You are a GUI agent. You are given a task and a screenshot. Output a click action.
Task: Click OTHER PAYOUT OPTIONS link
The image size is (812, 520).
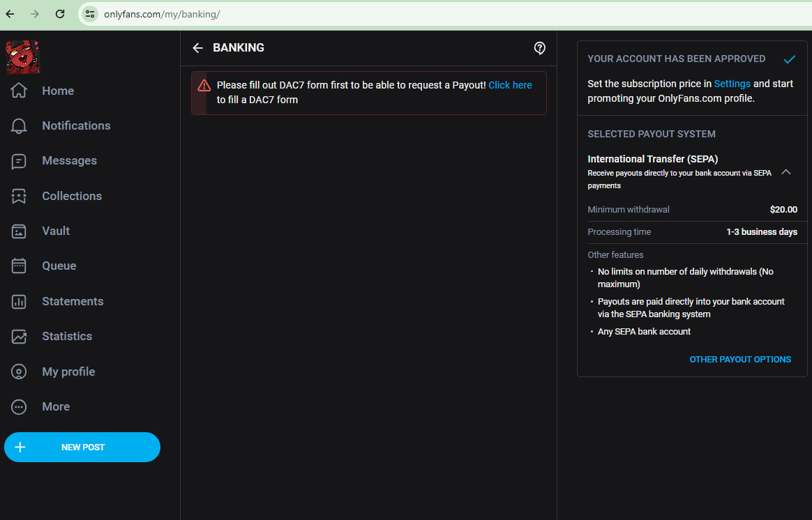tap(740, 359)
